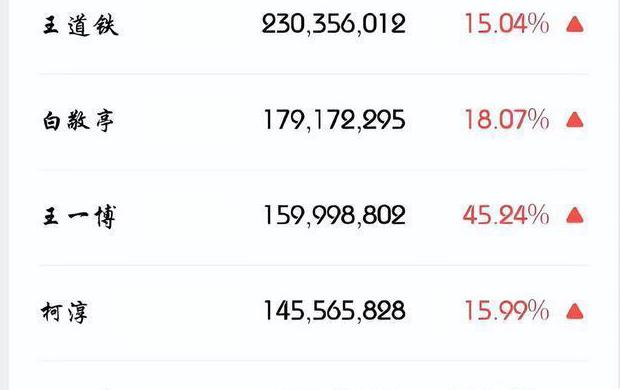The height and width of the screenshot is (390, 620).
Task: Tap the 18.07% growth percentage
Action: click(x=507, y=119)
